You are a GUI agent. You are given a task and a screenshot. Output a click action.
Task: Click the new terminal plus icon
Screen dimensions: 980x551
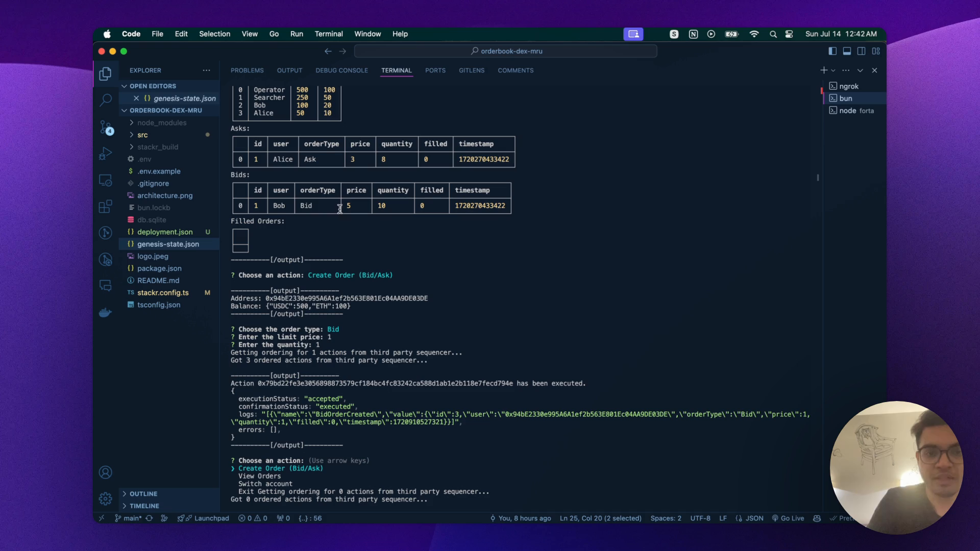(x=823, y=70)
